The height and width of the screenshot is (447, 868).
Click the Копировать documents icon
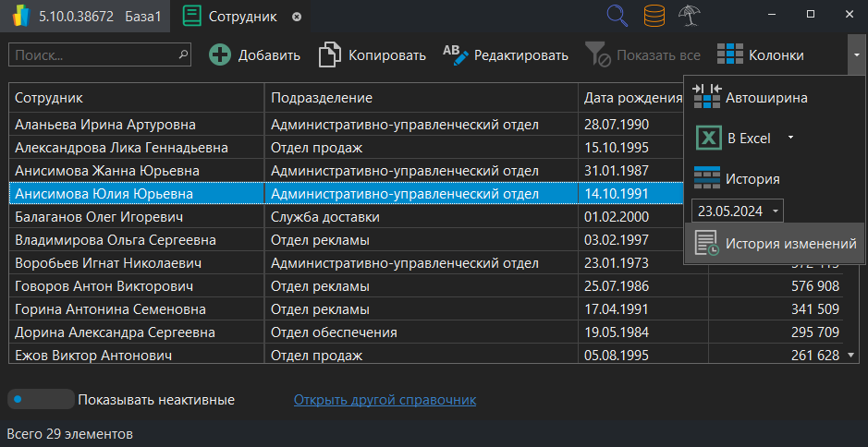pos(330,55)
